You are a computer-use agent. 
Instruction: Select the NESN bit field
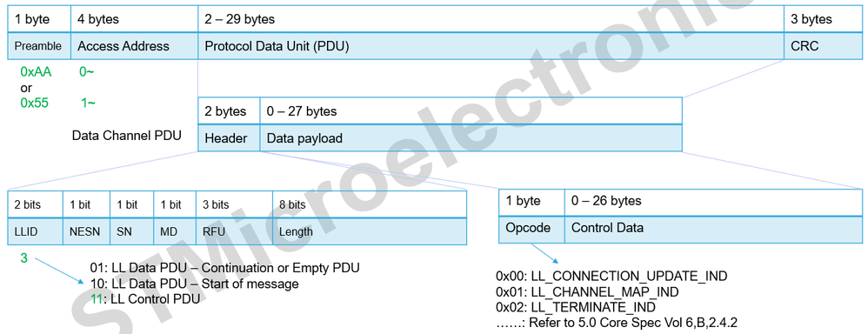(x=86, y=231)
